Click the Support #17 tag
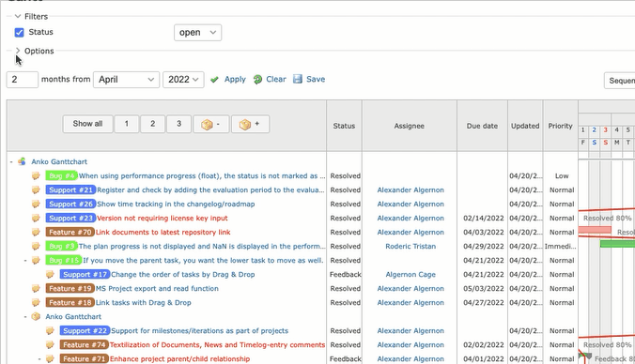The height and width of the screenshot is (364, 635). (x=85, y=275)
